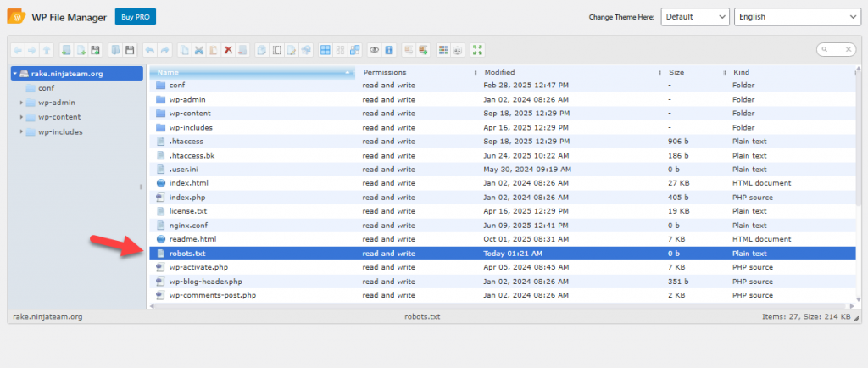The image size is (868, 368).
Task: Select the conf folder in sidebar tree
Action: pyautogui.click(x=46, y=88)
